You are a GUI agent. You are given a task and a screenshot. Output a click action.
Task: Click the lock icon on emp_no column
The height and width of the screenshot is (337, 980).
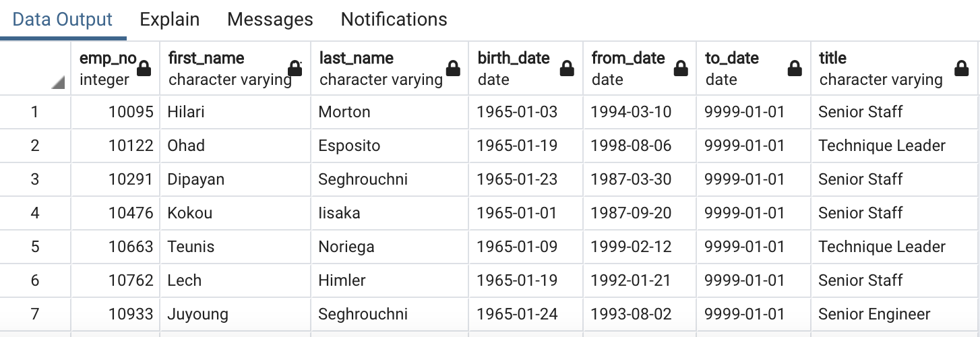(x=144, y=69)
